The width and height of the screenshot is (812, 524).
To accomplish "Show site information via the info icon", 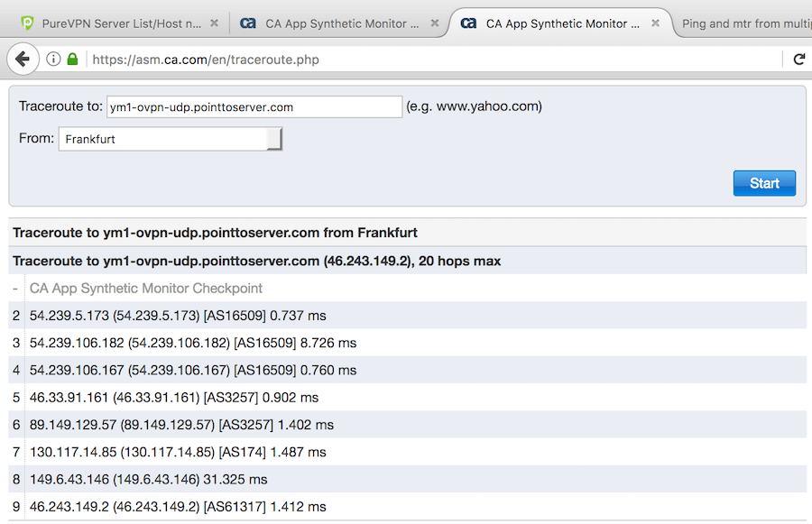I will coord(53,59).
